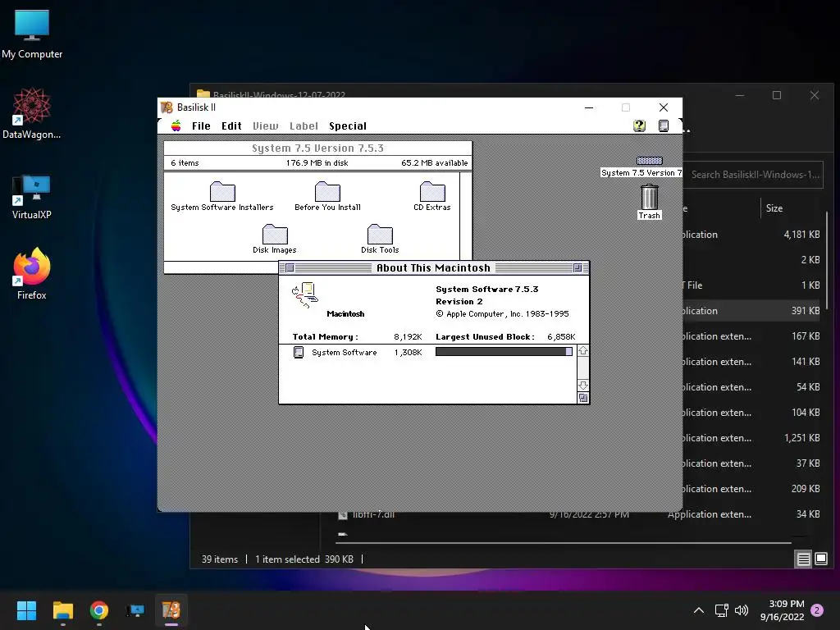Viewport: 840px width, 630px height.
Task: Open the Special menu
Action: click(348, 126)
